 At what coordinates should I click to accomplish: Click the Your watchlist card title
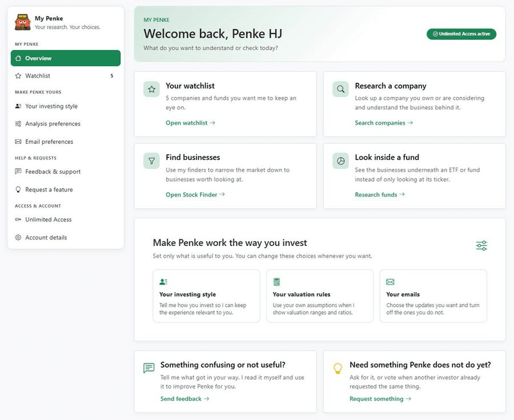[190, 86]
